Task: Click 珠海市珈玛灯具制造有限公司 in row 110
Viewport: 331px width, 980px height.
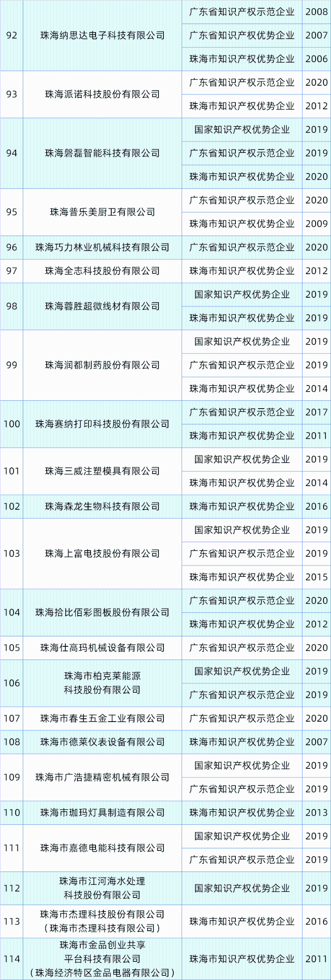Action: [x=102, y=813]
